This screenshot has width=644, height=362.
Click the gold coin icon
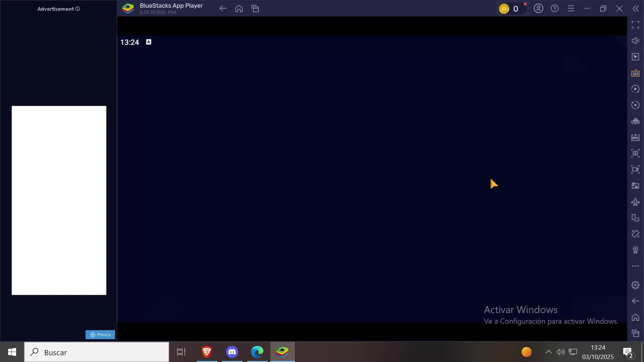(x=504, y=9)
